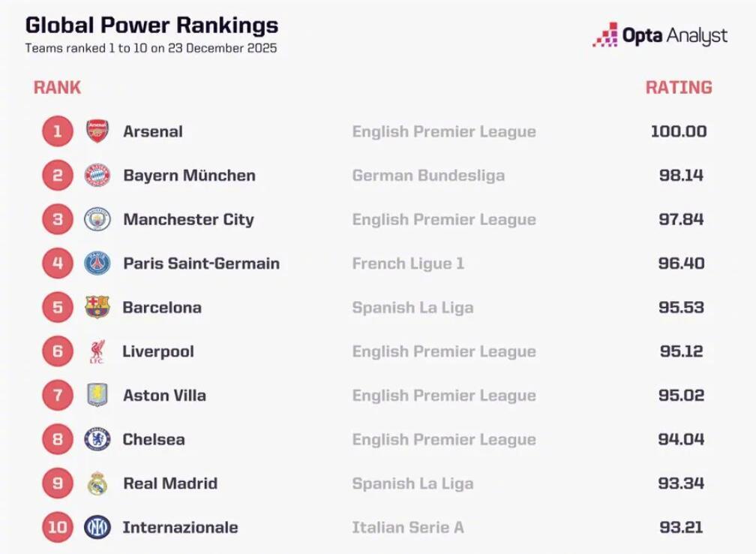The image size is (756, 554).
Task: Click the Paris Saint-Germain crest
Action: [97, 263]
